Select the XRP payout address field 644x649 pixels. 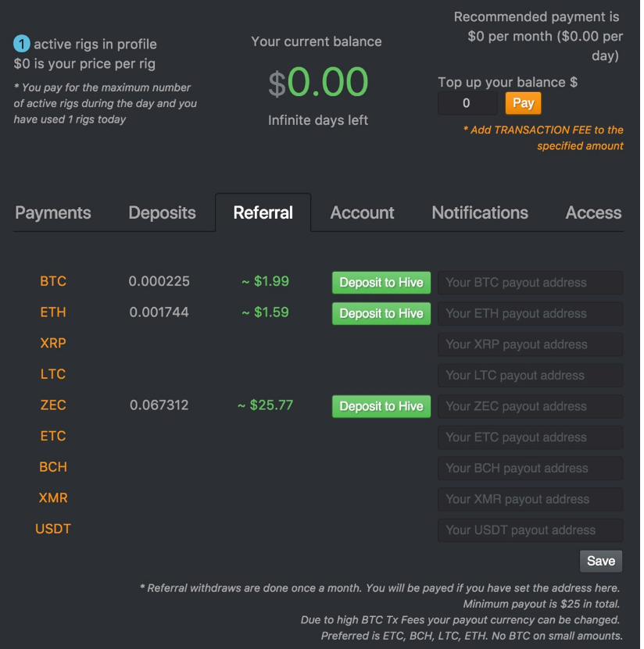530,344
